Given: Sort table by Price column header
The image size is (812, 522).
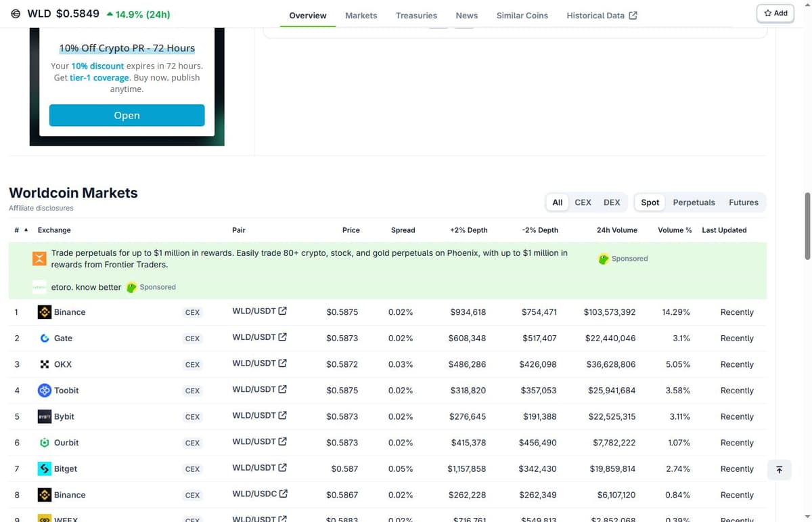Looking at the screenshot, I should pos(351,230).
